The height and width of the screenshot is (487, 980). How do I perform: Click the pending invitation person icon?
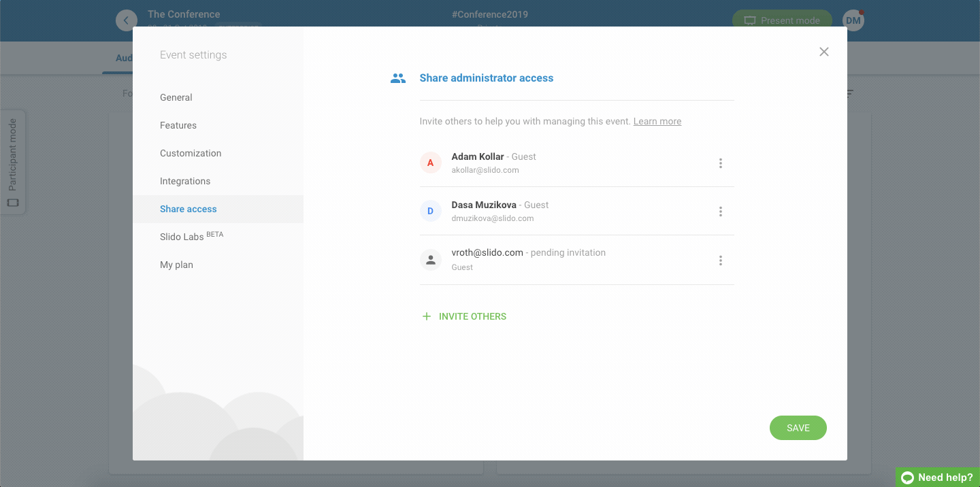pyautogui.click(x=431, y=260)
